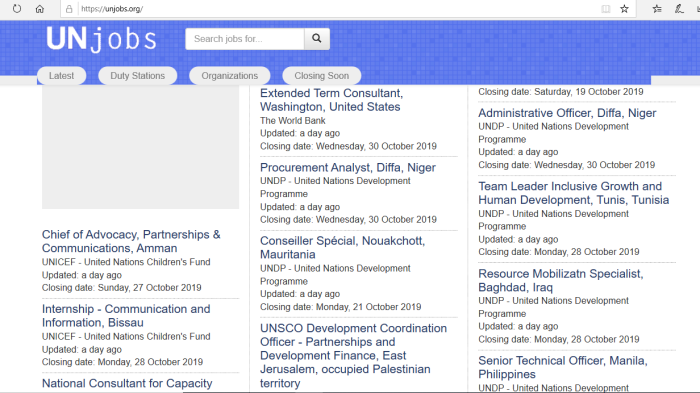Click UNDP text under Resource Mobilizatn Specialist
The width and height of the screenshot is (700, 393).
coord(554,307)
